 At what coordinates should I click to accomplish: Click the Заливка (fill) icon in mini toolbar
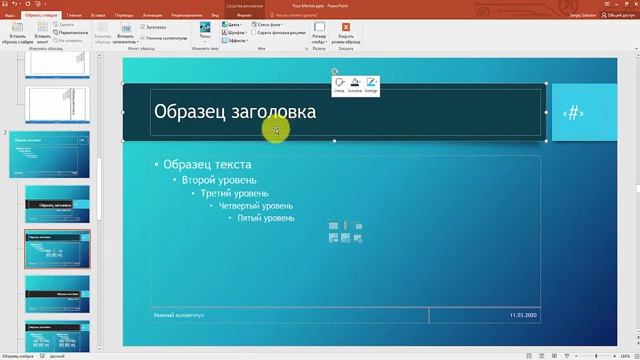click(355, 83)
